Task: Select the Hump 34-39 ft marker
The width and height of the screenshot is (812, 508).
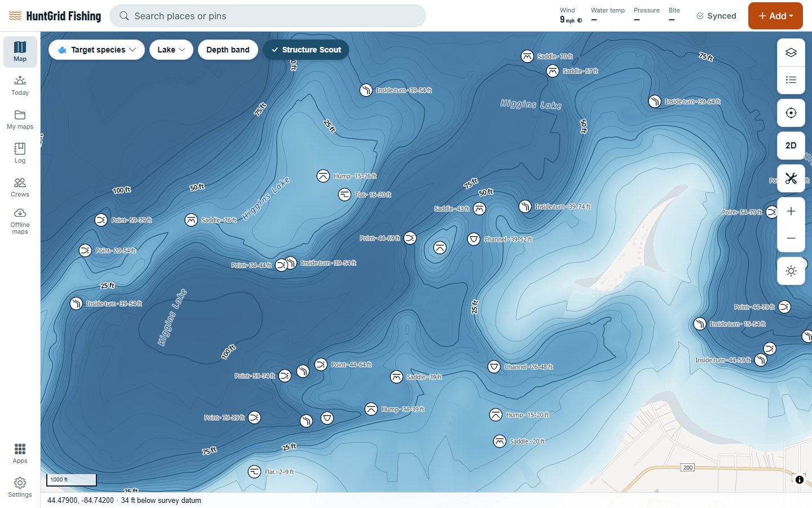Action: pyautogui.click(x=371, y=409)
